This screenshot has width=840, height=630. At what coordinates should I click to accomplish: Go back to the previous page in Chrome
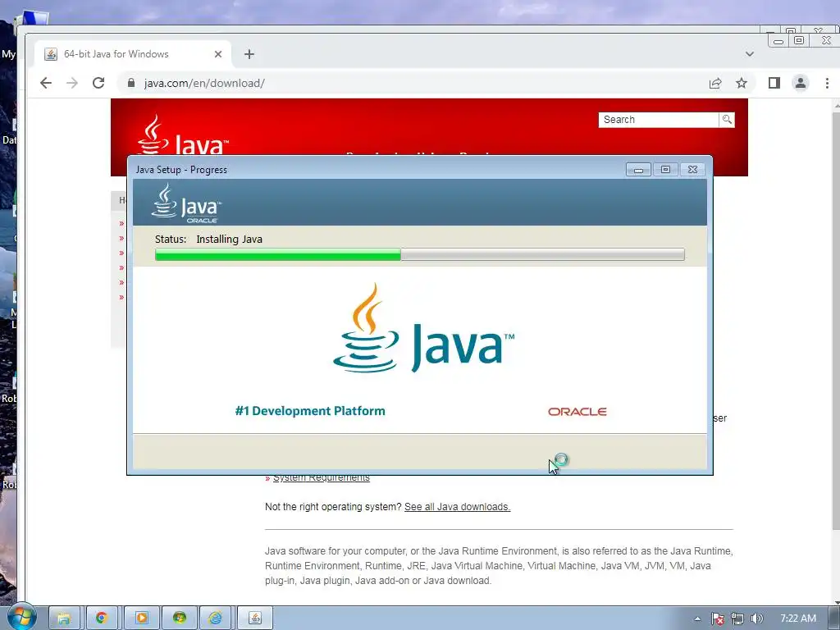point(46,83)
